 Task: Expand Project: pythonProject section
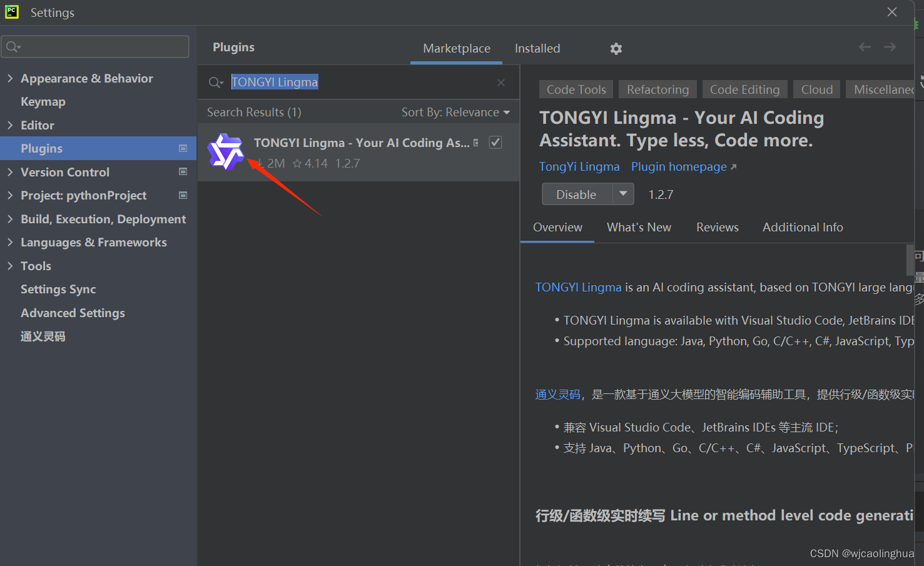point(10,195)
